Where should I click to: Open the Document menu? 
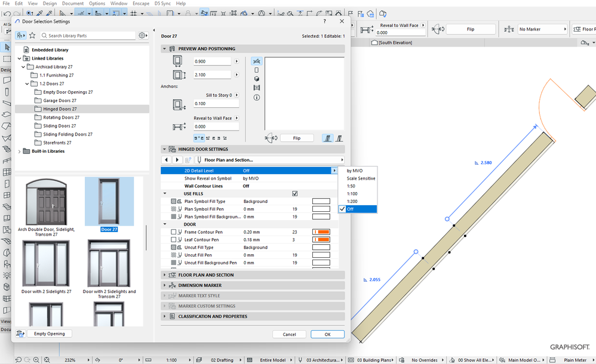pos(73,4)
